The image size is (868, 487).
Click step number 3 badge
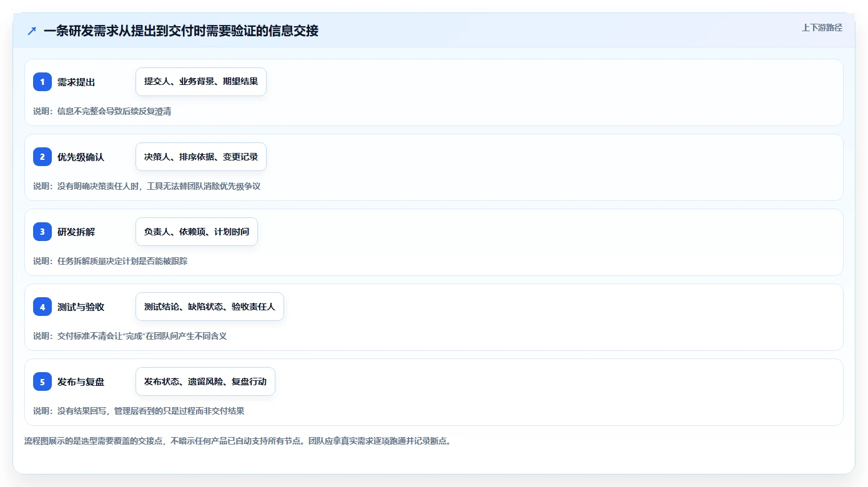click(x=42, y=232)
